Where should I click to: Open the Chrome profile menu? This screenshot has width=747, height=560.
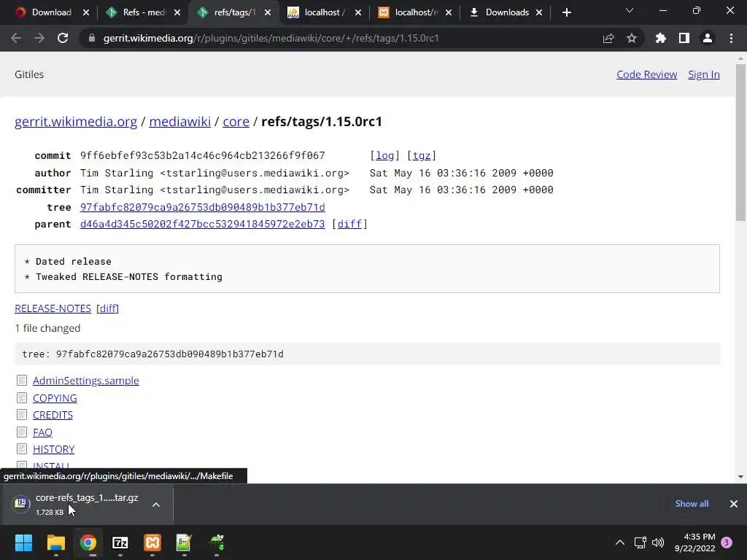coord(708,38)
